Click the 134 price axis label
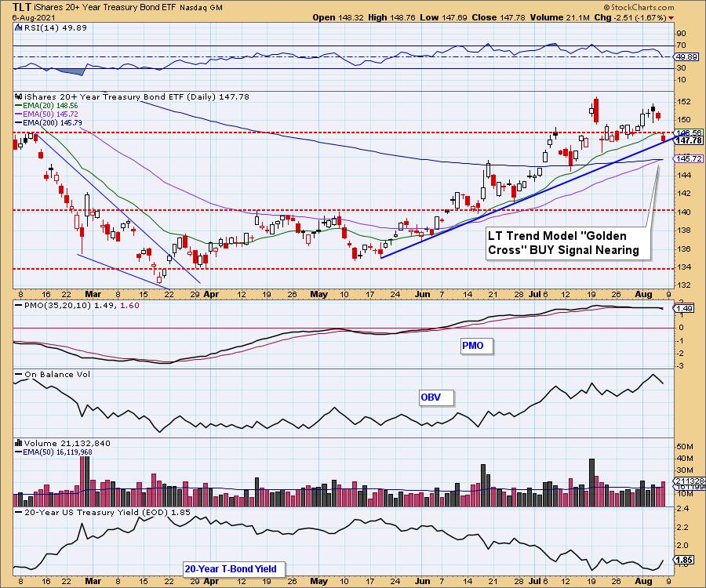Image resolution: width=706 pixels, height=588 pixels. pyautogui.click(x=683, y=267)
